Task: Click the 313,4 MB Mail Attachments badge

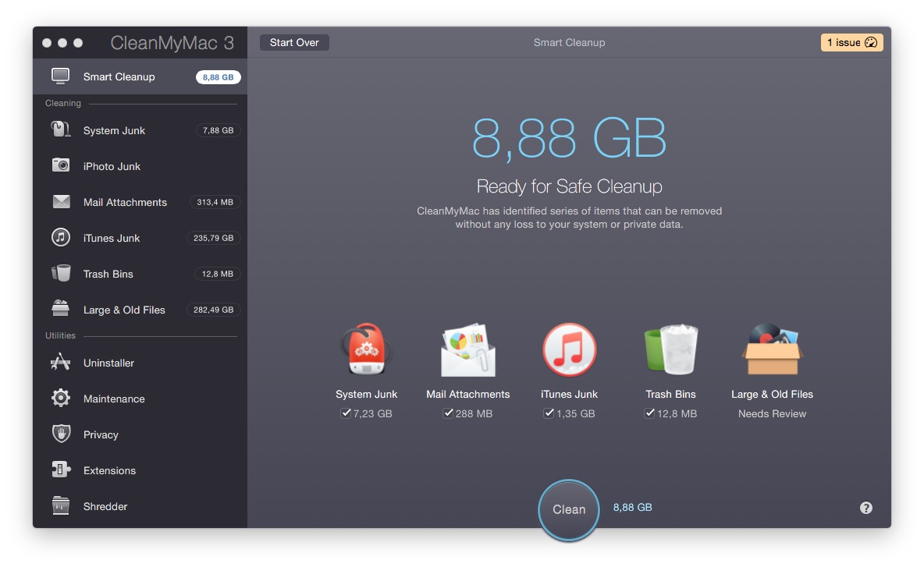Action: pyautogui.click(x=215, y=202)
